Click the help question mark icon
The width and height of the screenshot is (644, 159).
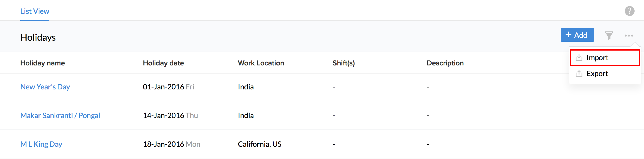coord(629,11)
